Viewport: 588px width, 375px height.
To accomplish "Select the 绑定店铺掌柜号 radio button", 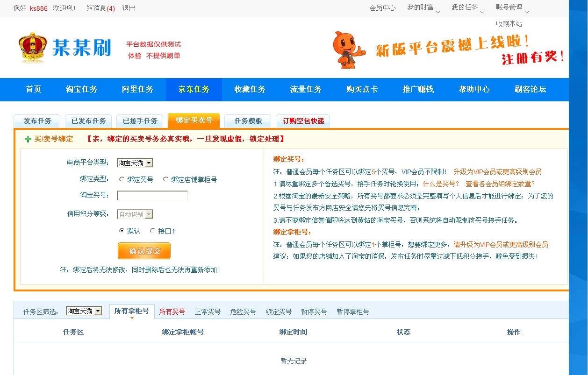I will [166, 179].
